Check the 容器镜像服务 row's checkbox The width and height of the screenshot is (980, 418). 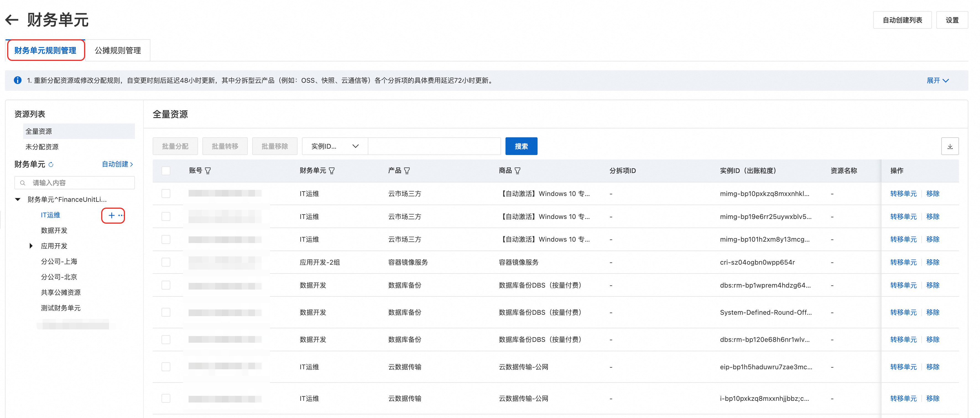[x=166, y=262]
